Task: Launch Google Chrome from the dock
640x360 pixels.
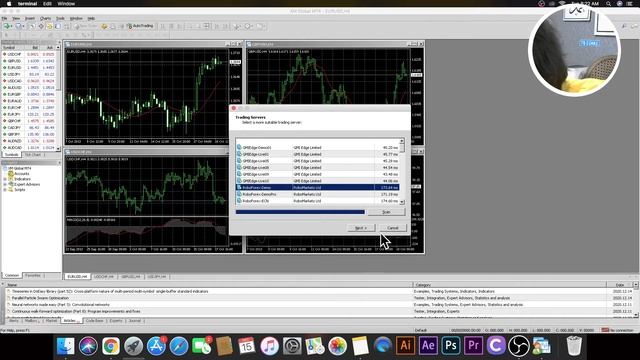Action: tap(111, 346)
